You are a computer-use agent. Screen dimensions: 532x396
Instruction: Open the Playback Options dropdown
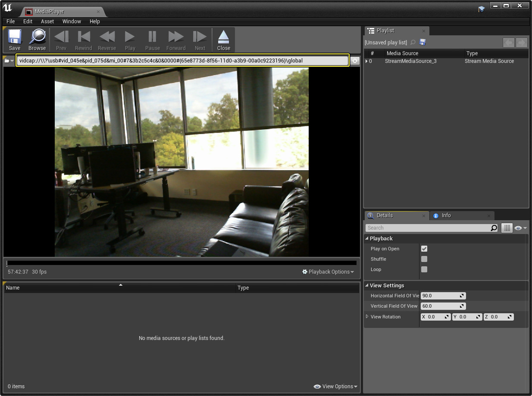coord(328,272)
